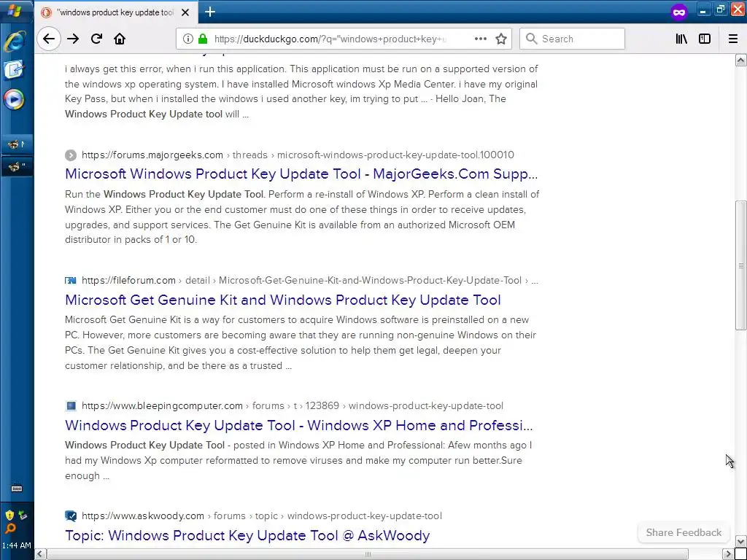Go back to the previous page

point(49,39)
